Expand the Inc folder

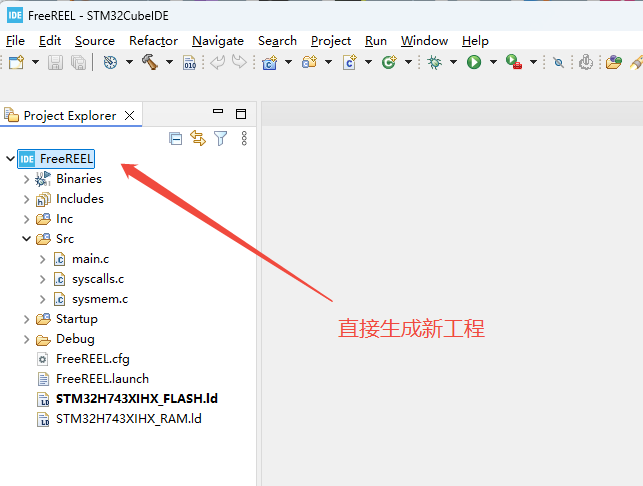pos(27,219)
